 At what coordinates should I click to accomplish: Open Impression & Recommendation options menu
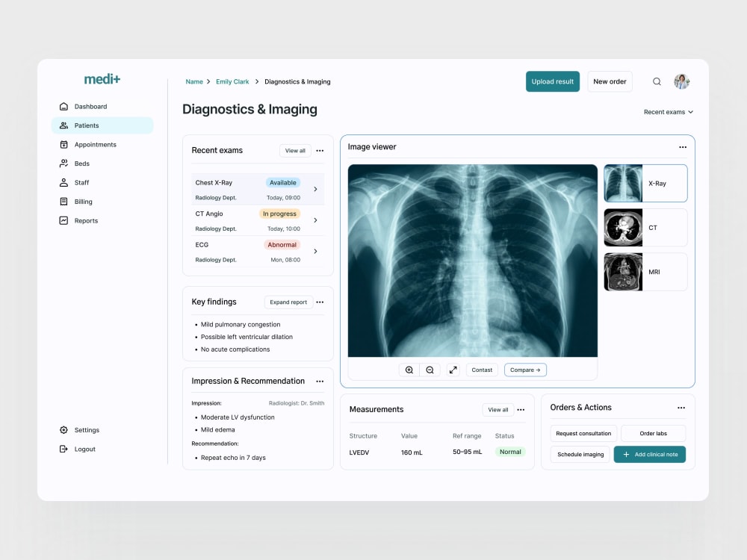click(x=320, y=381)
